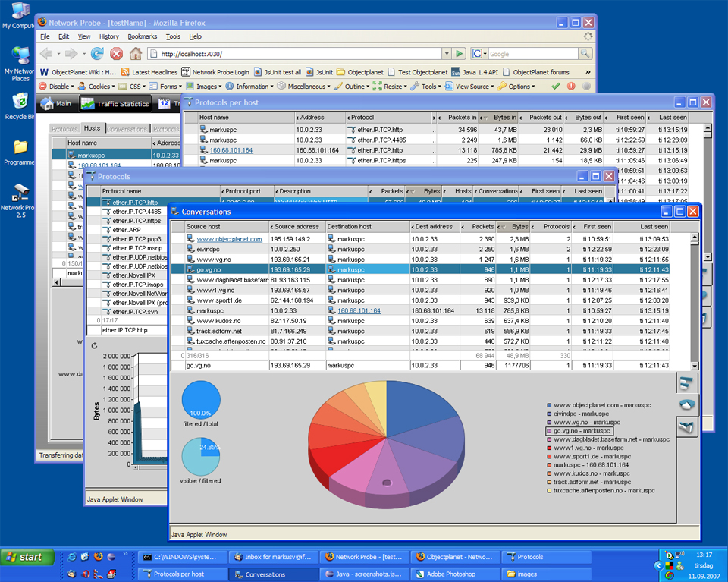Click the Firefox stop loading icon

click(116, 54)
